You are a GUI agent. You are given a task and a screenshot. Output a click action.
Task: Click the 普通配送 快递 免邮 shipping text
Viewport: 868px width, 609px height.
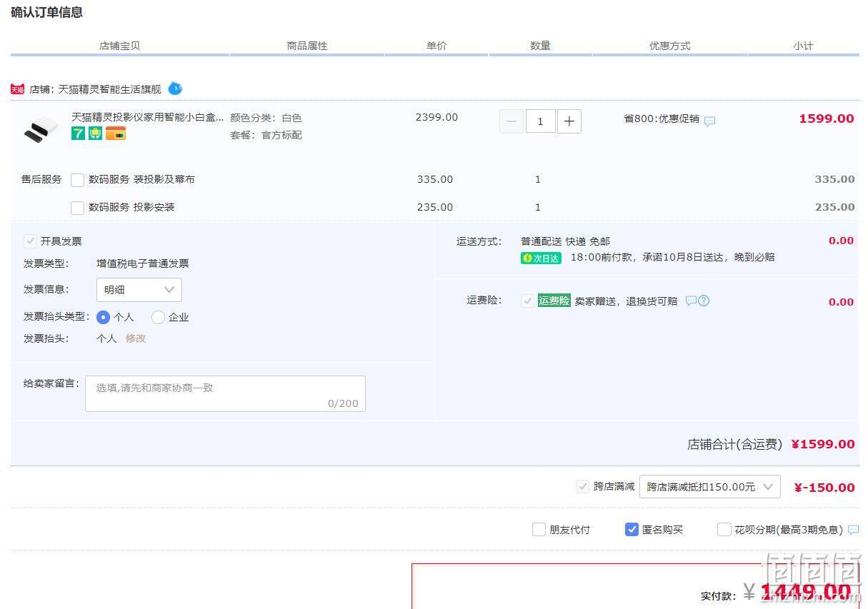click(566, 241)
